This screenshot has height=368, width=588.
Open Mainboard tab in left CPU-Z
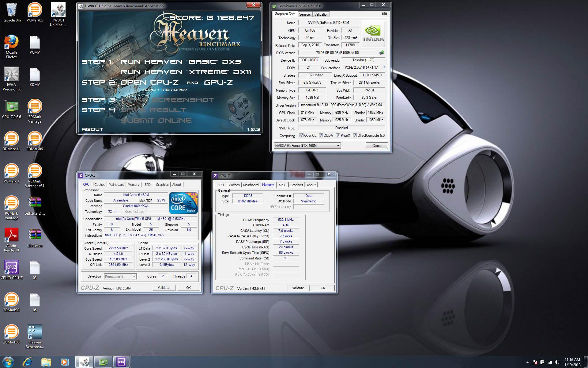[116, 185]
